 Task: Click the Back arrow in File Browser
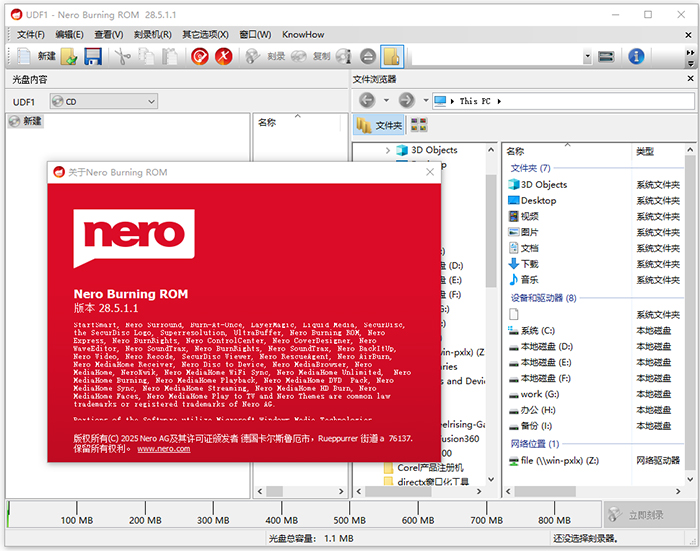click(x=367, y=100)
